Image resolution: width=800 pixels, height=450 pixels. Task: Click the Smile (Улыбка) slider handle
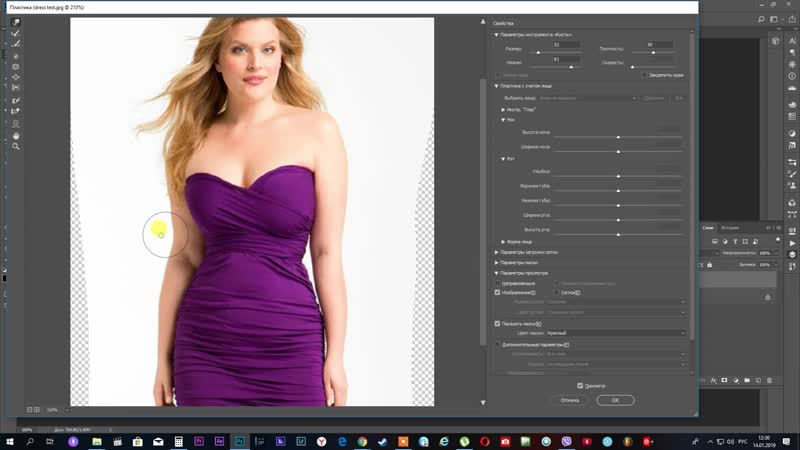pyautogui.click(x=618, y=176)
